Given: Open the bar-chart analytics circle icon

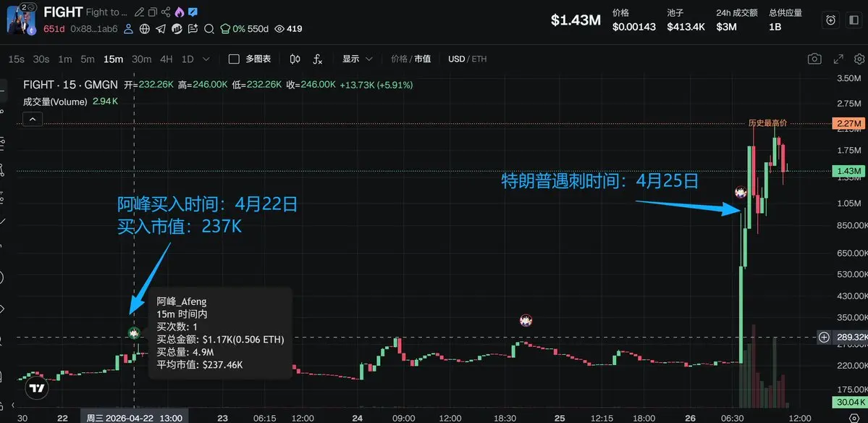Looking at the screenshot, I should pos(177,29).
